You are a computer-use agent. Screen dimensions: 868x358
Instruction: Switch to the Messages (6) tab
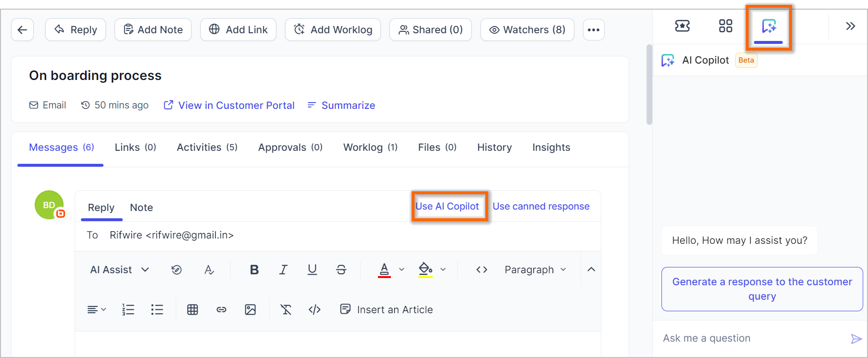click(x=61, y=147)
